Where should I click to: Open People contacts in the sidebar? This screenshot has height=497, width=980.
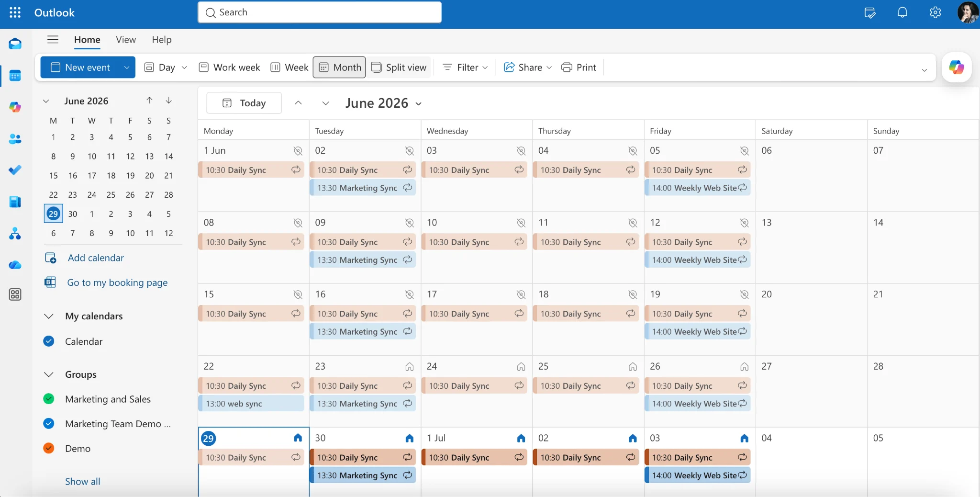(x=15, y=139)
